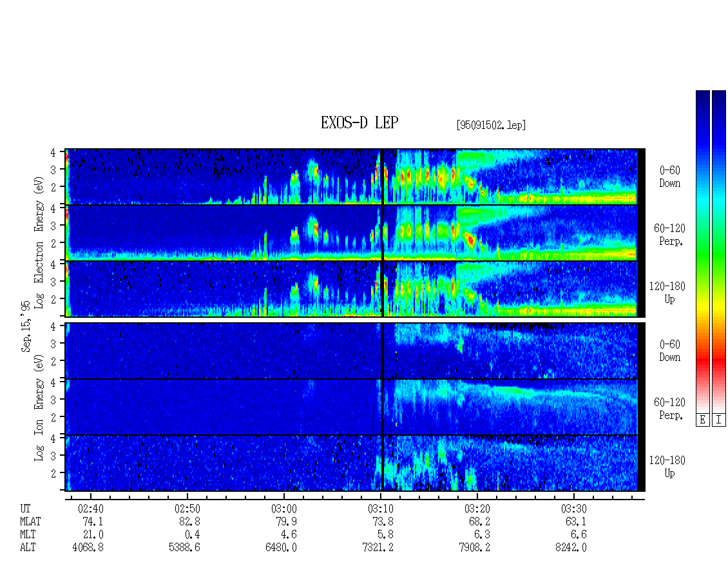Image resolution: width=728 pixels, height=564 pixels.
Task: Click the MLAT value 79.9
Action: 287,521
